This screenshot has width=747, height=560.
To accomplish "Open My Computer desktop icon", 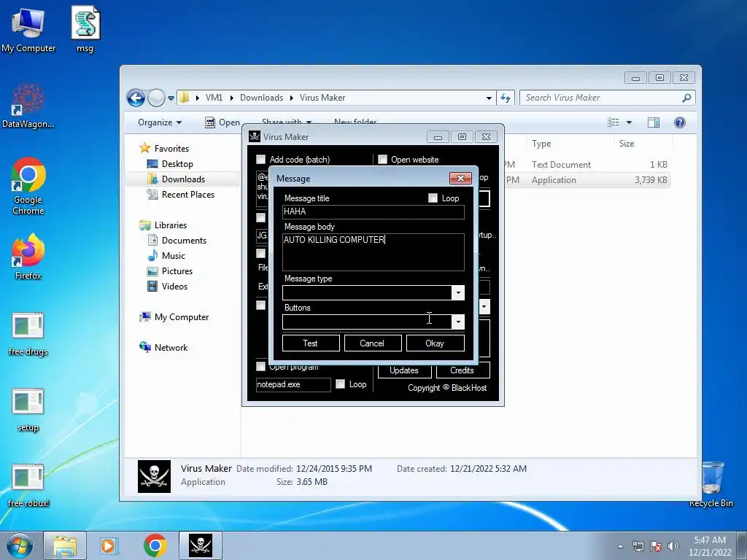I will tap(28, 29).
